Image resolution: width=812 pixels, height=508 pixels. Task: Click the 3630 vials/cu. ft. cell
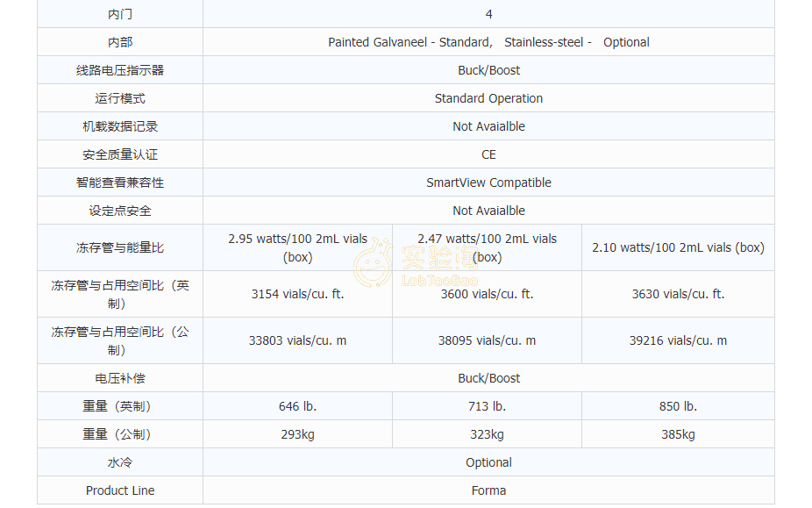pyautogui.click(x=678, y=294)
